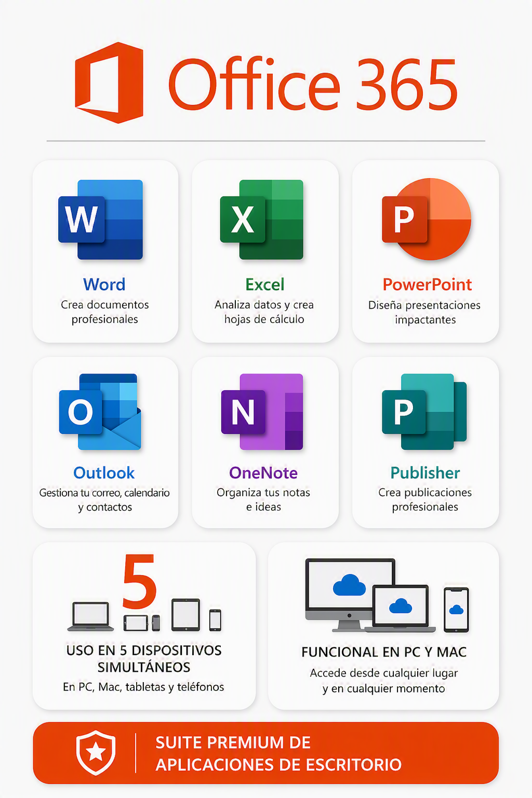Click 'Crea documentos profesionales' text
The height and width of the screenshot is (798, 532).
point(105,312)
